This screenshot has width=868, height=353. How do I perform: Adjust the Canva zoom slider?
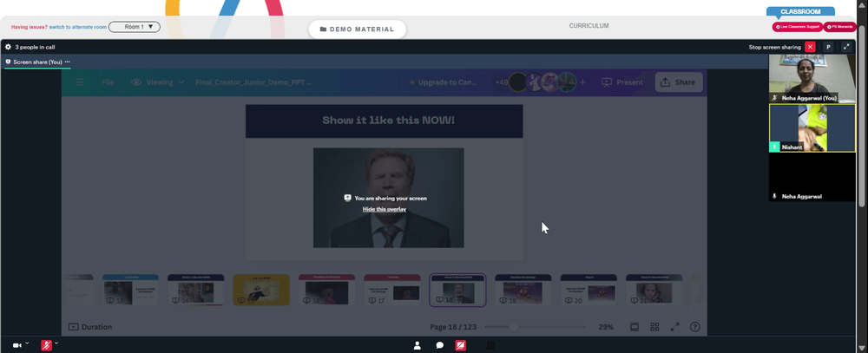(514, 327)
